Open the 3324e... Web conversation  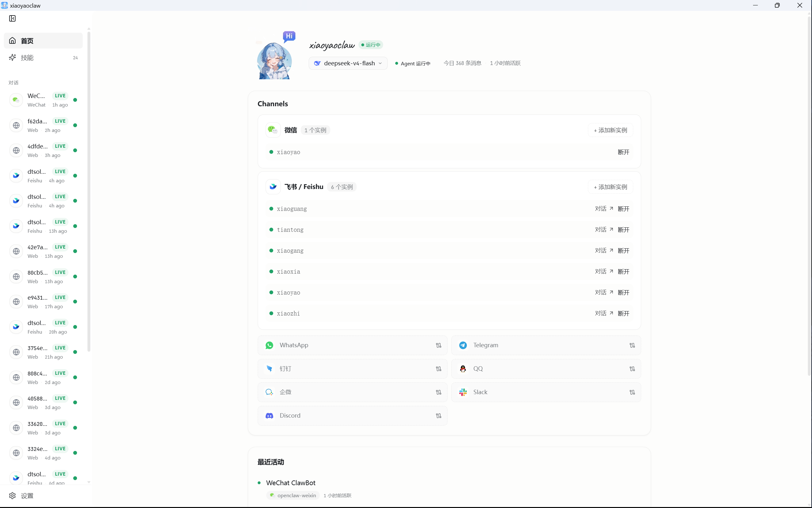[43, 453]
